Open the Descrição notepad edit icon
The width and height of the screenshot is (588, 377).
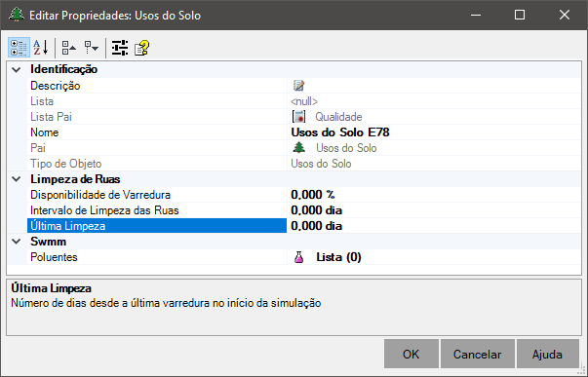298,86
